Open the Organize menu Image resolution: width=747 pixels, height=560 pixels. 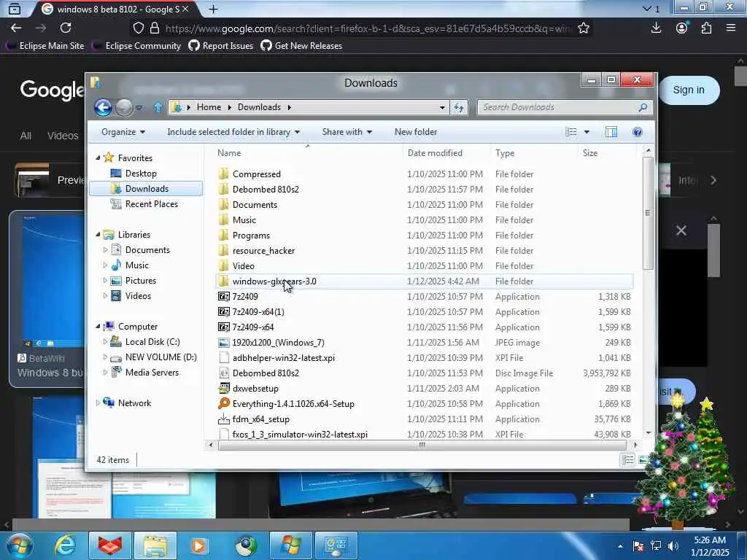[x=123, y=132]
